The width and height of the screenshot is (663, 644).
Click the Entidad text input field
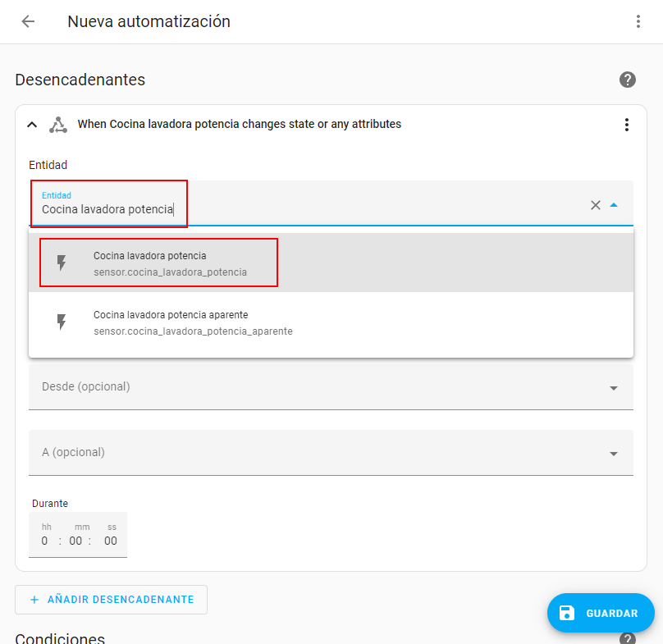tap(312, 209)
